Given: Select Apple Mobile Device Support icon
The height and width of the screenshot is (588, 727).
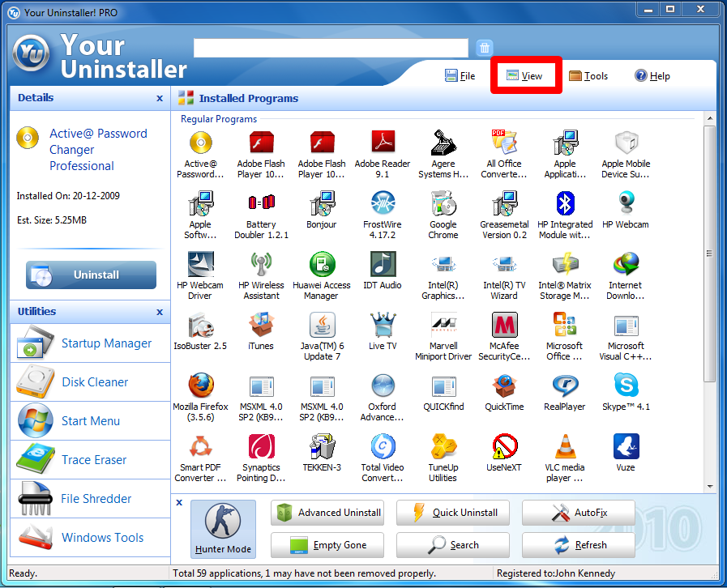Looking at the screenshot, I should (x=626, y=143).
